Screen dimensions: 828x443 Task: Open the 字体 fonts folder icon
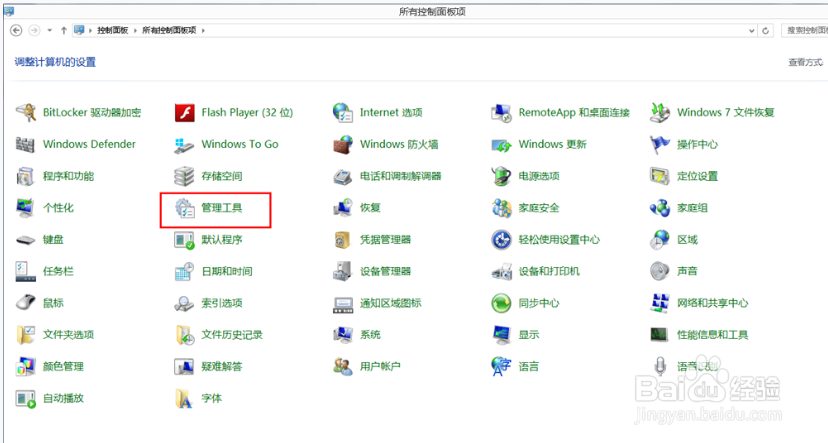click(184, 398)
